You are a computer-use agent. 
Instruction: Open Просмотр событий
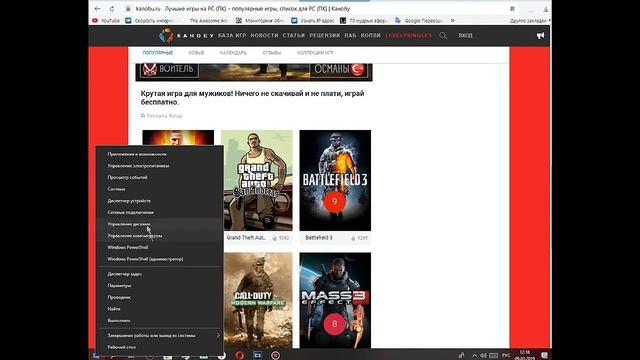tap(160, 178)
